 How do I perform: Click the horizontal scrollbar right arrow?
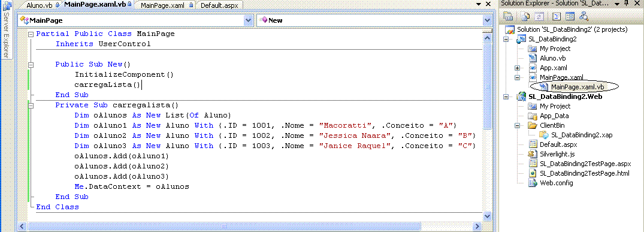tap(476, 226)
